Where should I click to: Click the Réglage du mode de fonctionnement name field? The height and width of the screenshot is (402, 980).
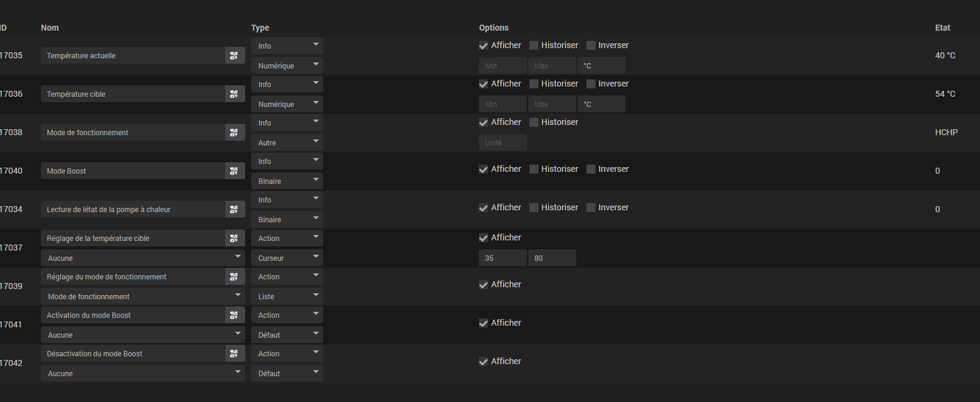click(132, 276)
